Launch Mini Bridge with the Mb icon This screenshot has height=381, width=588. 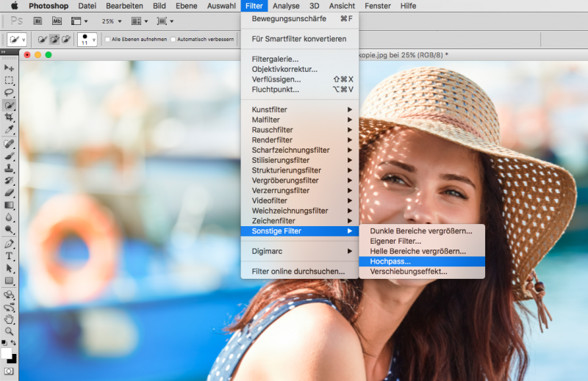57,21
